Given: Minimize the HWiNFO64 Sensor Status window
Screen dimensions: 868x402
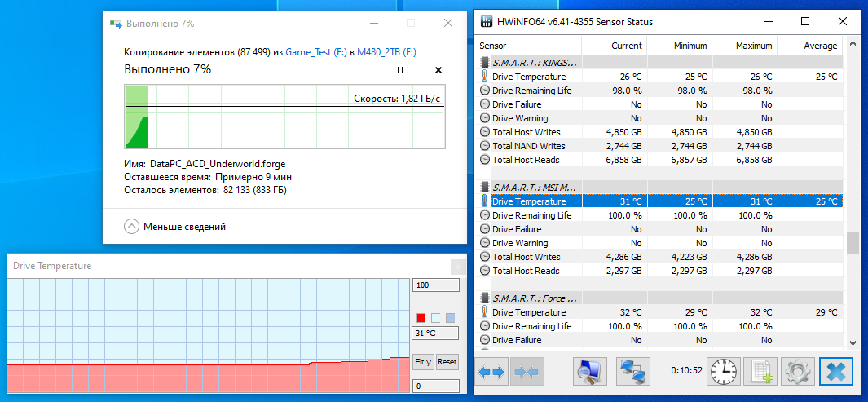Looking at the screenshot, I should pyautogui.click(x=769, y=21).
